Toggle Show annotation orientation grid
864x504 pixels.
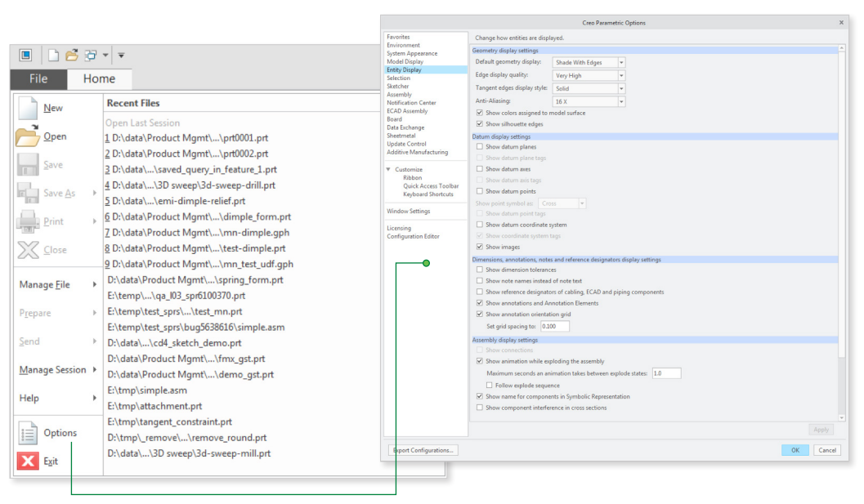click(x=479, y=314)
